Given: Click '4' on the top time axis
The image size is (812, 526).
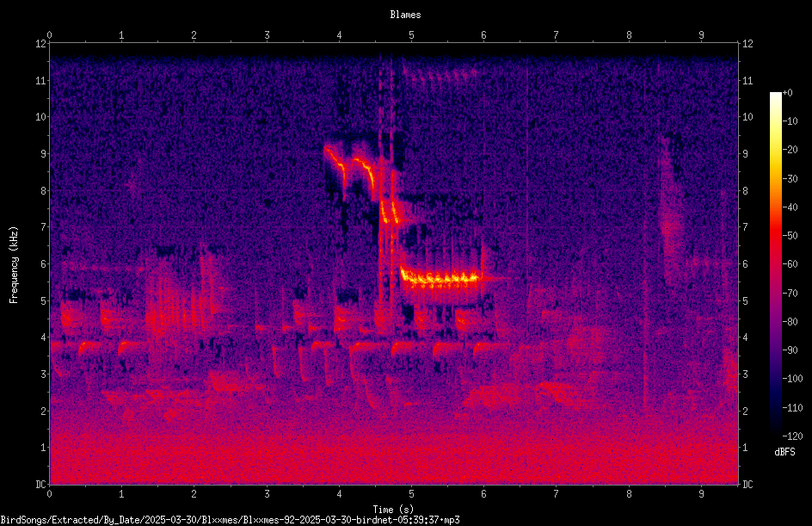Looking at the screenshot, I should (x=339, y=35).
